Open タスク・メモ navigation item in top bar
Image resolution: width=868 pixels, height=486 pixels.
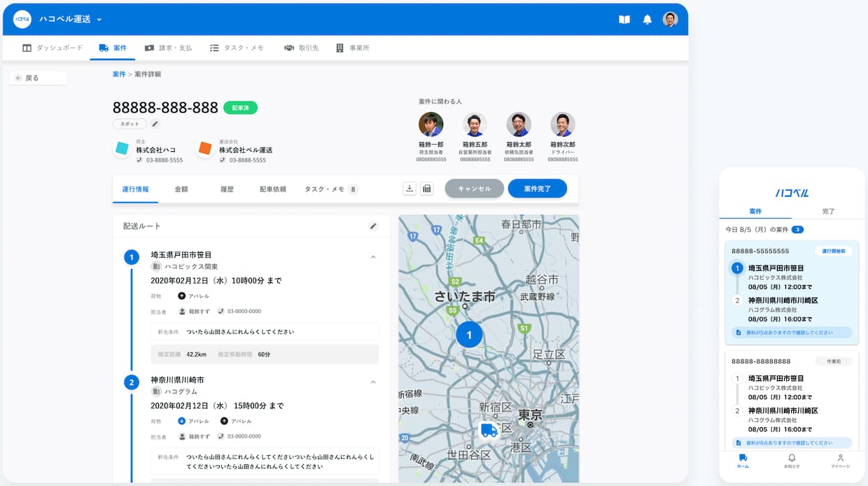[237, 48]
